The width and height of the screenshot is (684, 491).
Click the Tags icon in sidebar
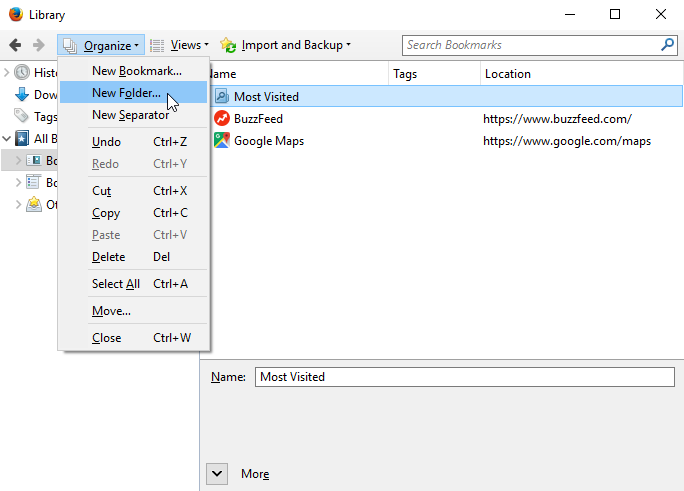tap(22, 117)
